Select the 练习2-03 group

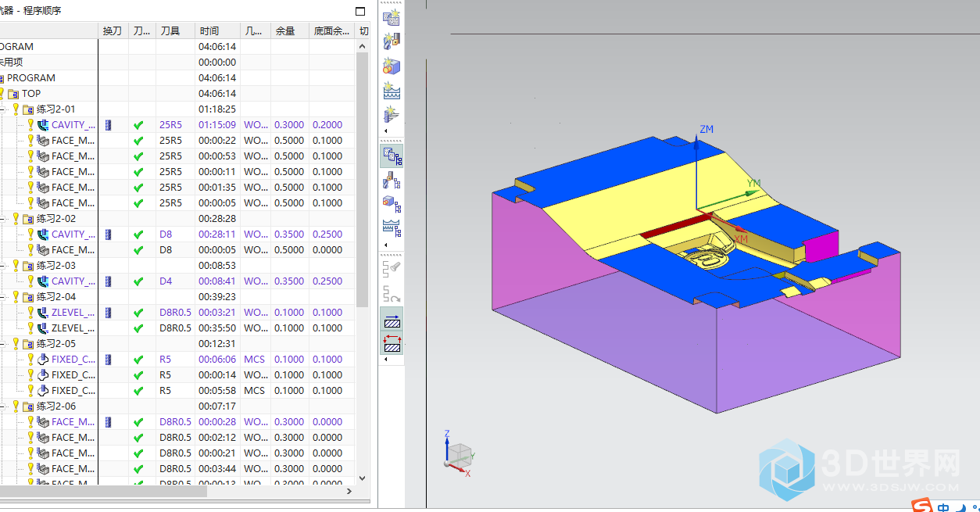pos(56,265)
